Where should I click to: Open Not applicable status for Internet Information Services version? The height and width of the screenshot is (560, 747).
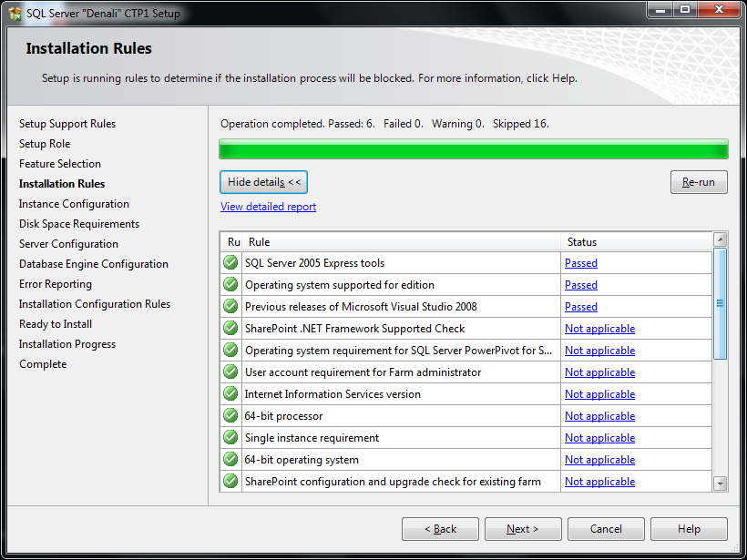point(599,394)
